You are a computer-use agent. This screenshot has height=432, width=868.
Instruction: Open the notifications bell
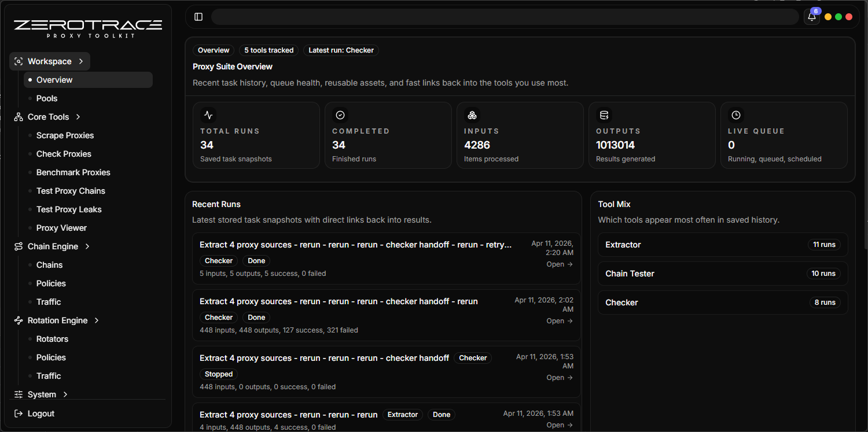click(811, 16)
